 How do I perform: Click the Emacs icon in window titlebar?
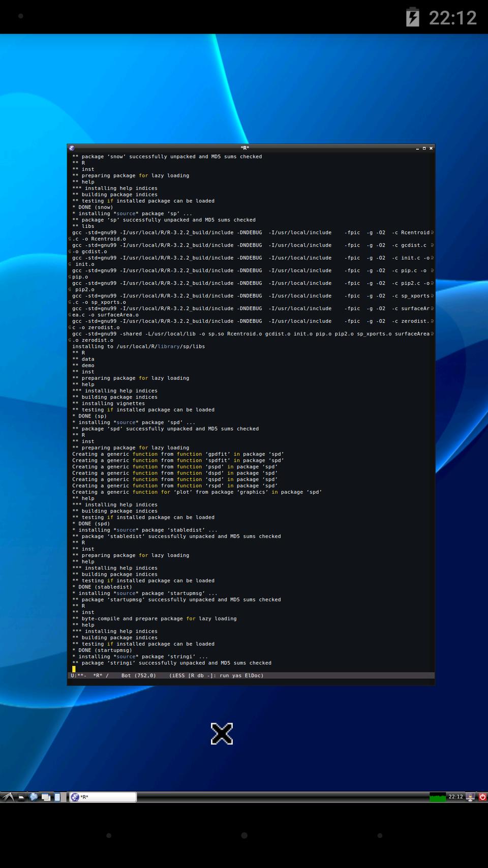(72, 148)
